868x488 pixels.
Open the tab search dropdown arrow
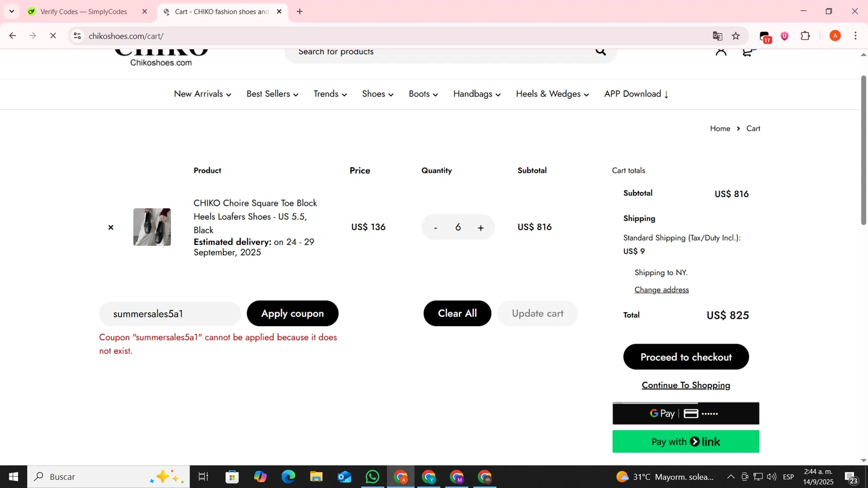pyautogui.click(x=12, y=12)
